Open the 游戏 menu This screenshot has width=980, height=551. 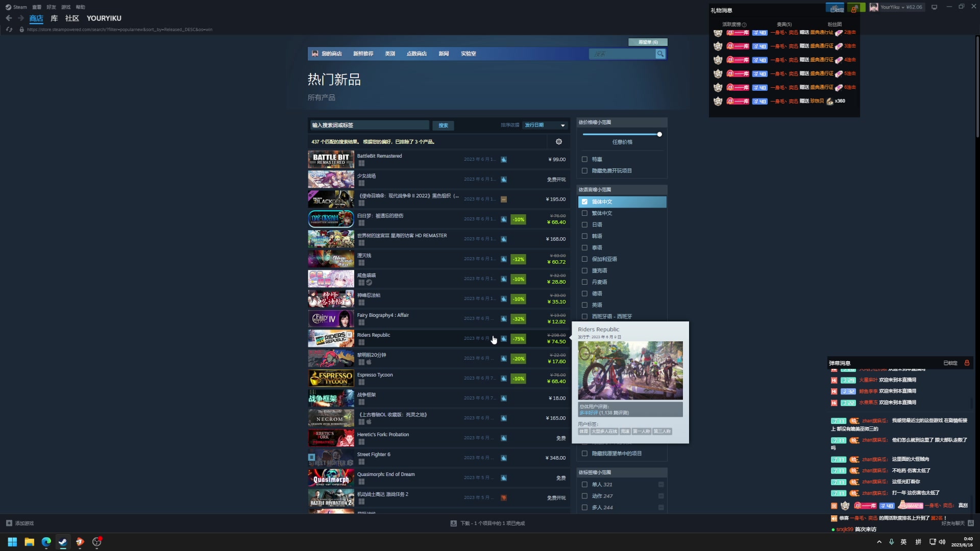tap(66, 7)
